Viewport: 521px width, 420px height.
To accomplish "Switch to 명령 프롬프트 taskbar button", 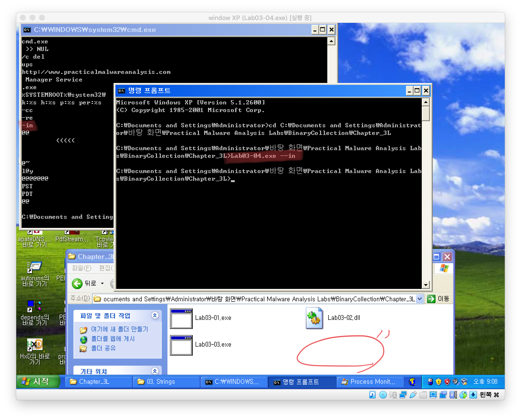I will pos(302,382).
